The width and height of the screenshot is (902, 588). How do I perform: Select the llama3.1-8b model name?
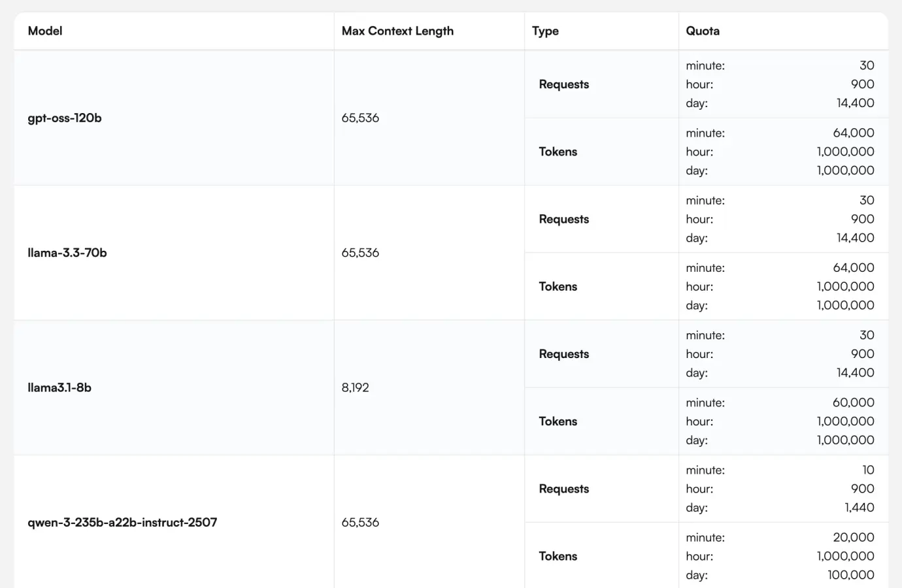[59, 387]
